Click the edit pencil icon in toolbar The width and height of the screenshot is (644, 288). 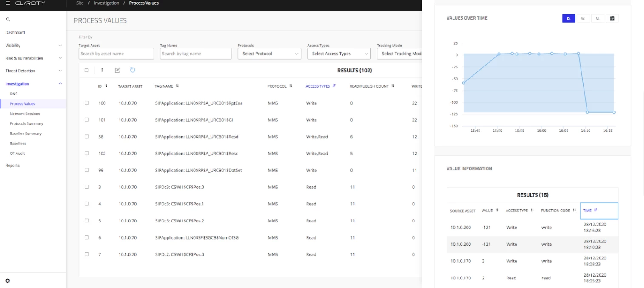pyautogui.click(x=117, y=70)
